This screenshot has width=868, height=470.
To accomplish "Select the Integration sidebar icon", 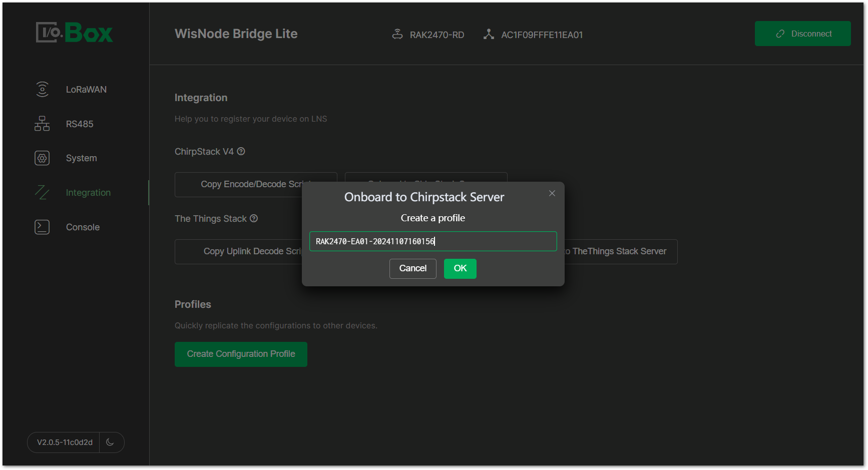I will tap(42, 192).
